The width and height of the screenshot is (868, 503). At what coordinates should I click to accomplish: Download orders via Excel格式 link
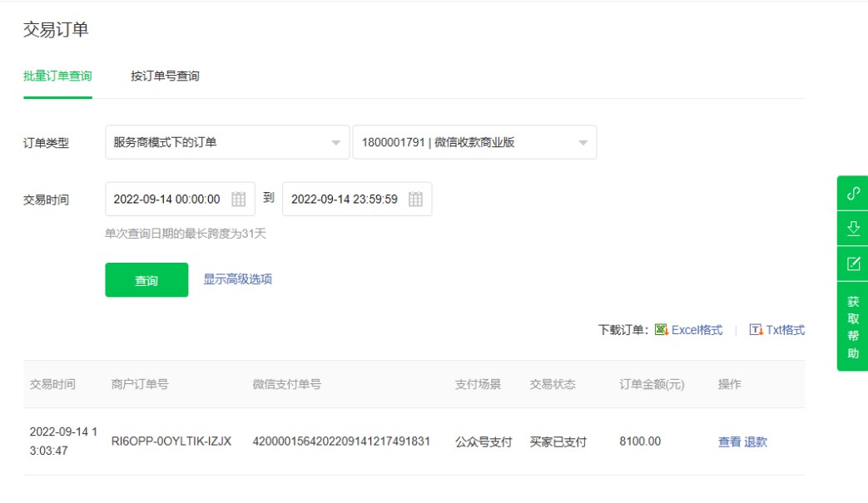click(x=697, y=330)
